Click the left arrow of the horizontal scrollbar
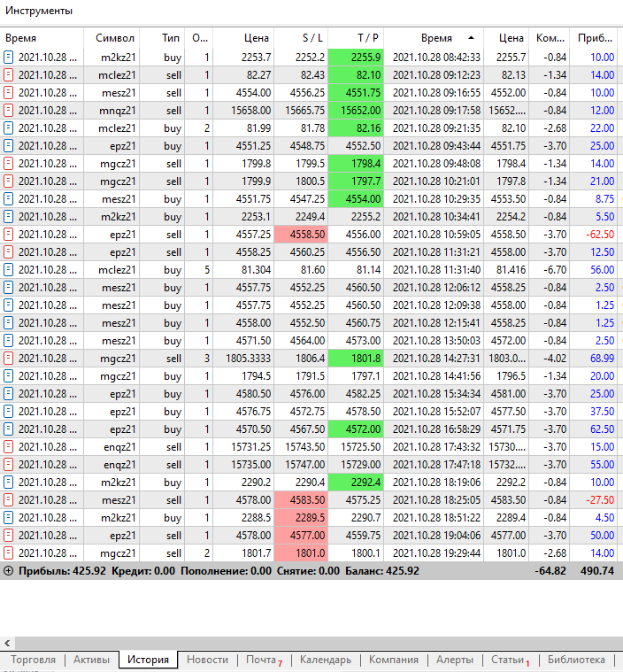The image size is (623, 672). point(7,643)
